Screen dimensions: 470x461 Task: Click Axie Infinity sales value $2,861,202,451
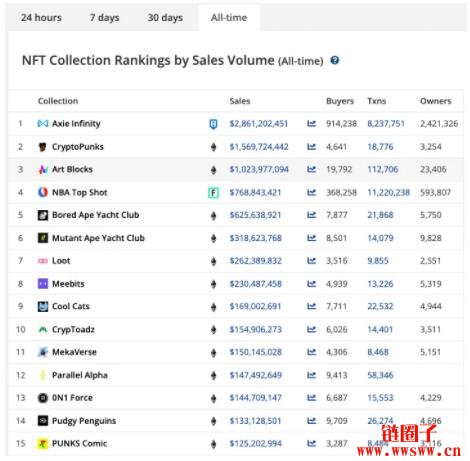point(259,124)
